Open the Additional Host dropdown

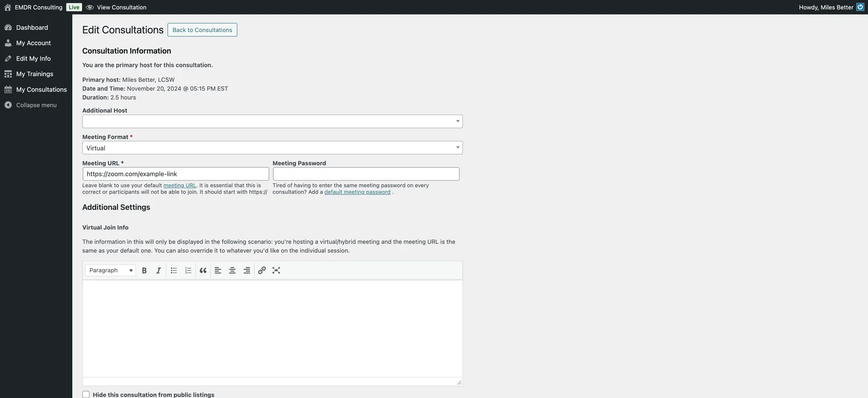pyautogui.click(x=272, y=122)
